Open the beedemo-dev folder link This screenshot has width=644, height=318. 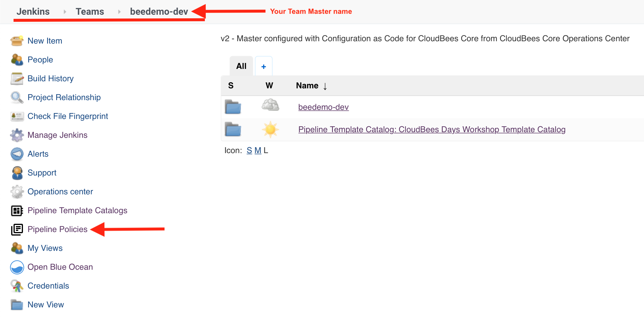click(x=323, y=107)
